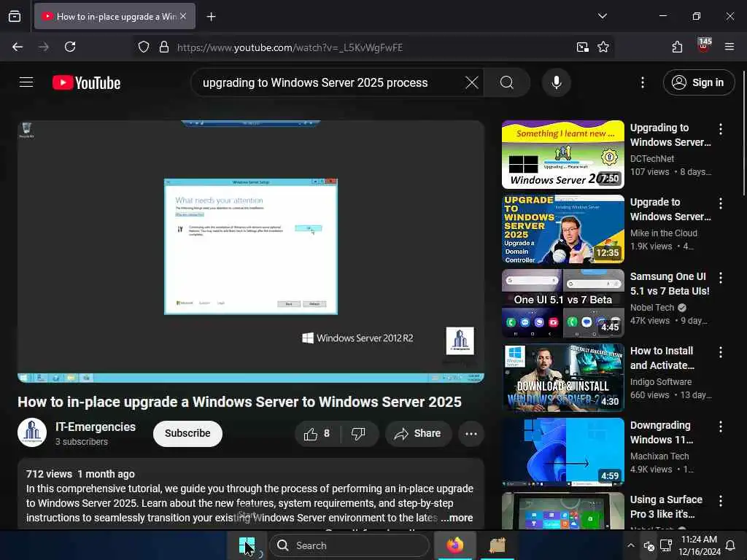Click the taskbar Search box

point(349,545)
